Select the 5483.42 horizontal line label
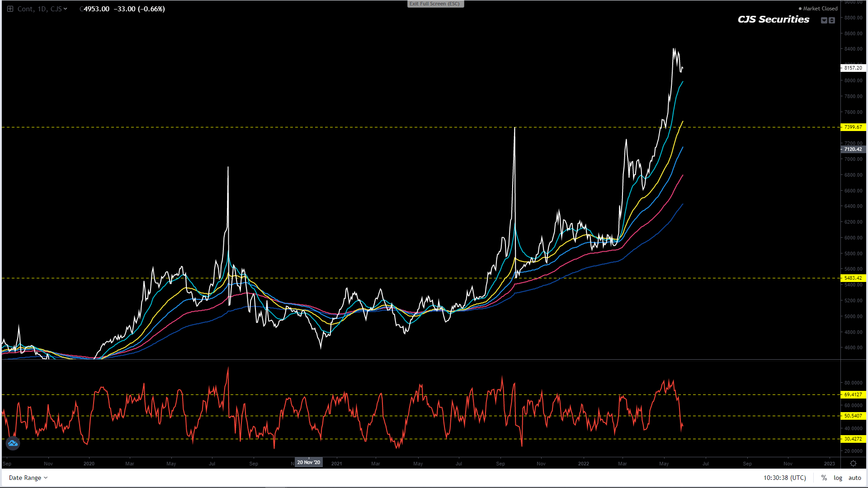 853,278
